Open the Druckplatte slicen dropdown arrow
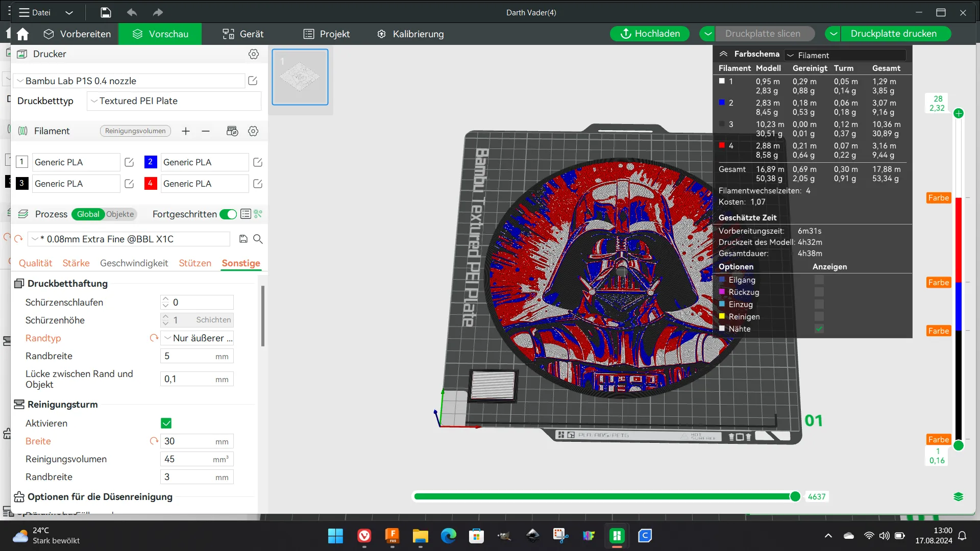 (x=707, y=34)
